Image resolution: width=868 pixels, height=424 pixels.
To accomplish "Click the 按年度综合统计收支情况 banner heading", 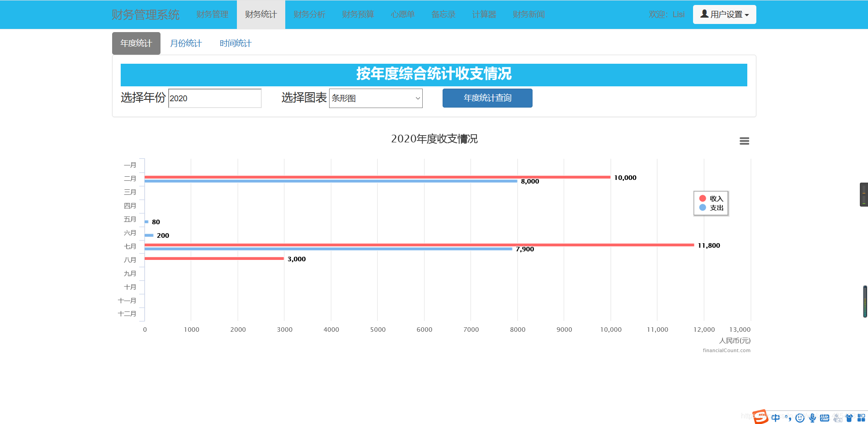I will tap(434, 74).
